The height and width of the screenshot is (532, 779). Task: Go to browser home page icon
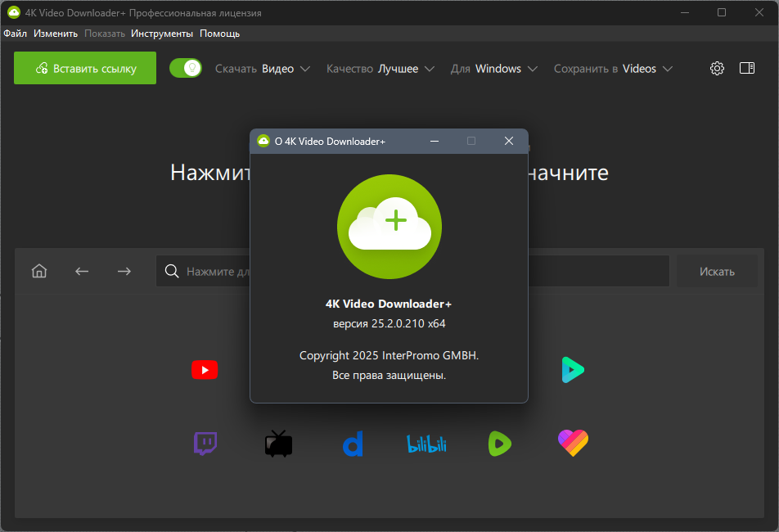39,271
